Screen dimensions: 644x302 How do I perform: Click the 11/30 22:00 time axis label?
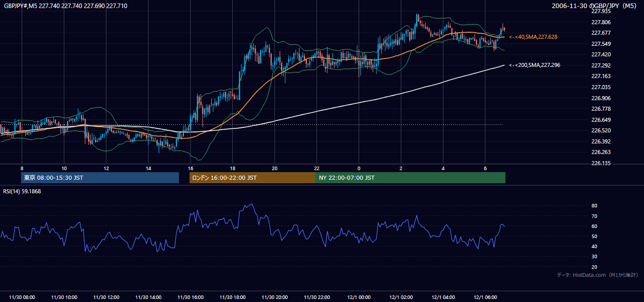click(x=316, y=297)
